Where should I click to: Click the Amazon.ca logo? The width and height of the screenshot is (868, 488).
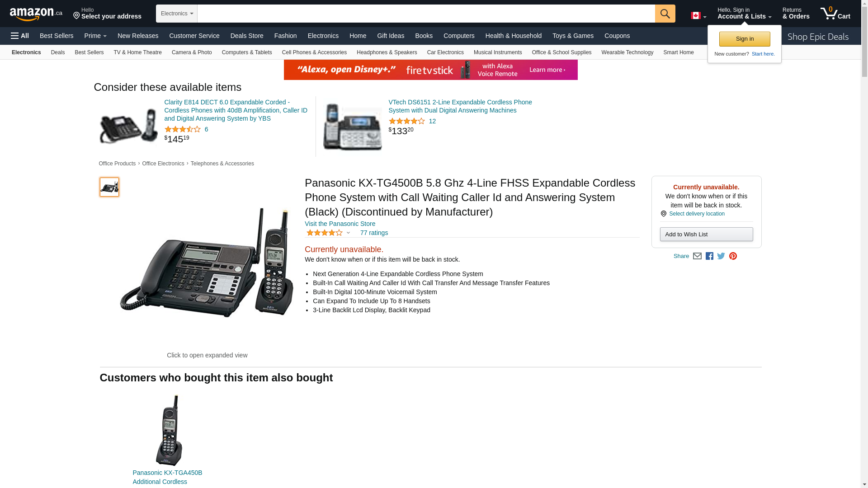[36, 14]
